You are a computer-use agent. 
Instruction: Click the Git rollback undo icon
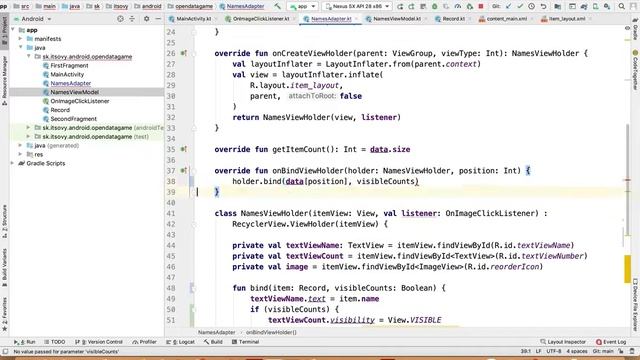pyautogui.click(x=543, y=6)
